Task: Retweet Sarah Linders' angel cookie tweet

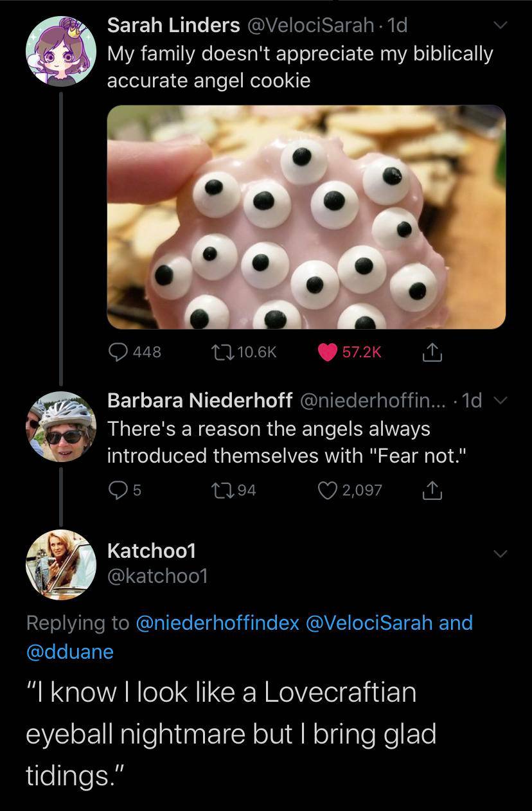Action: [226, 352]
